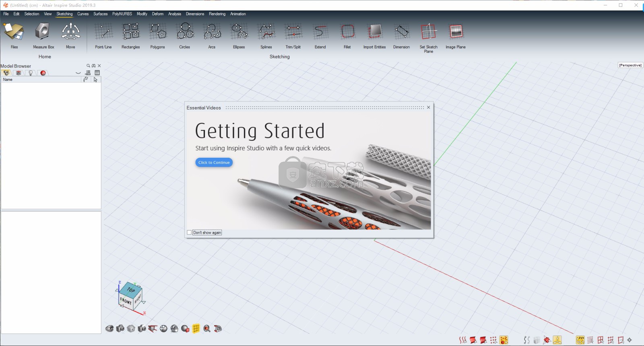
Task: Click the binoculars find icon in Model Browser
Action: tap(93, 66)
